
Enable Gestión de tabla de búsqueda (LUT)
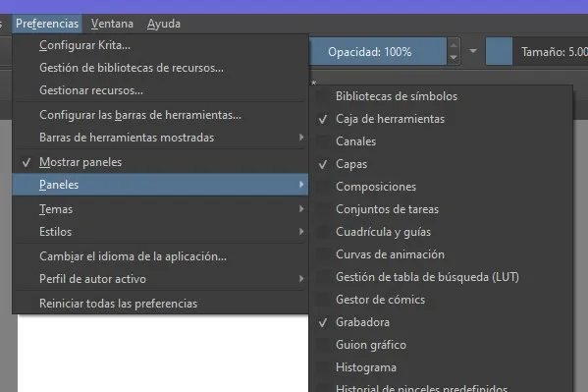441,277
